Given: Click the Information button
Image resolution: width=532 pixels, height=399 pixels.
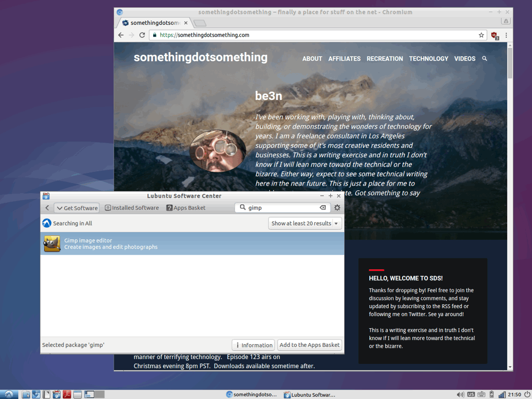Looking at the screenshot, I should [x=253, y=345].
